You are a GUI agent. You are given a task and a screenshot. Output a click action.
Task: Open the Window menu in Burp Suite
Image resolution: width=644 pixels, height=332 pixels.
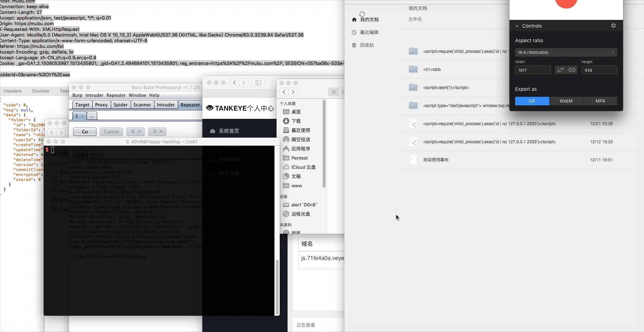click(137, 95)
